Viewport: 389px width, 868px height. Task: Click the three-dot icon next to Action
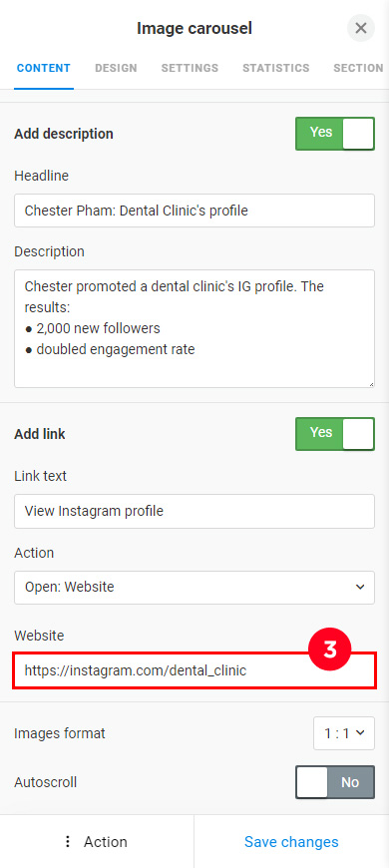click(68, 842)
